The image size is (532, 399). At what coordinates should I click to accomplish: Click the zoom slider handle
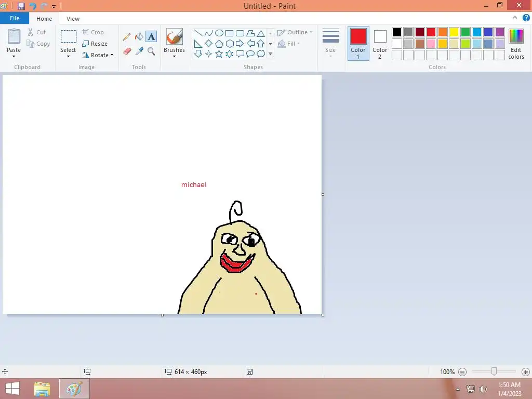tap(494, 371)
